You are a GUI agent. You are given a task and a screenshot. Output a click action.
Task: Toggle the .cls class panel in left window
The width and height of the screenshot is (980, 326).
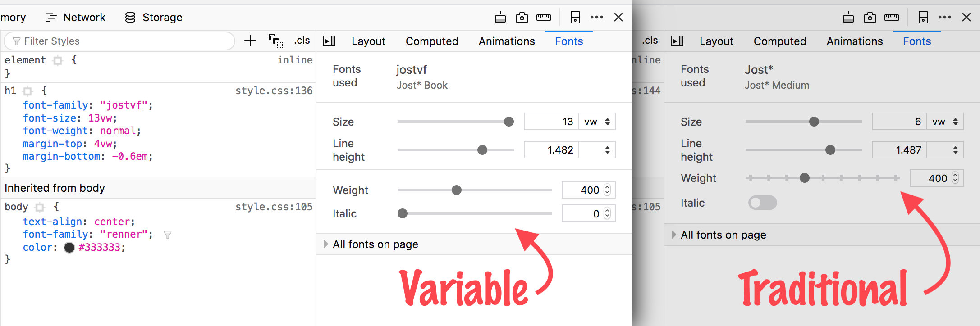(x=302, y=41)
